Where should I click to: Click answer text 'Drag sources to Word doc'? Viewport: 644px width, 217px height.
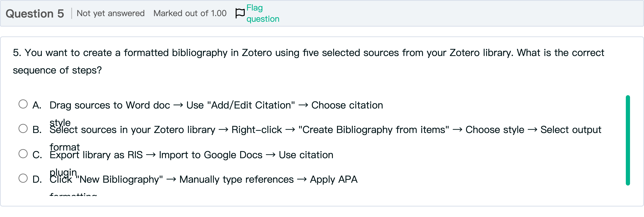pos(109,105)
